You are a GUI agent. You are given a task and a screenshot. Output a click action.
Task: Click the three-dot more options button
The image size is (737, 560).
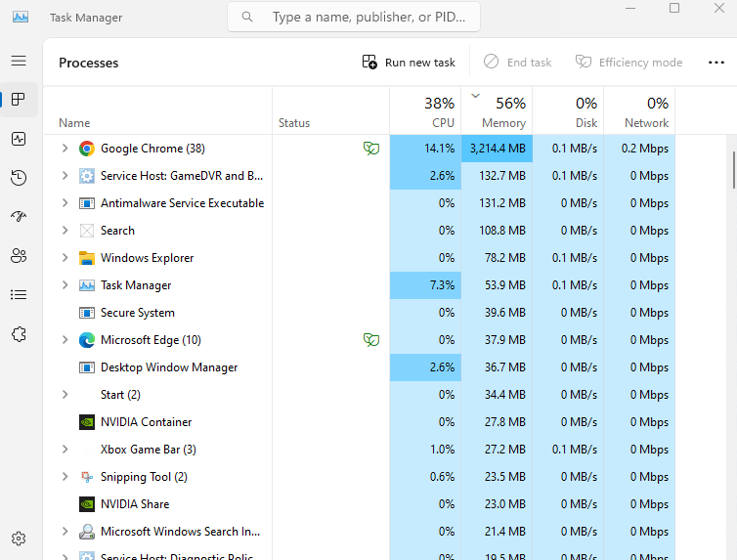pos(715,63)
